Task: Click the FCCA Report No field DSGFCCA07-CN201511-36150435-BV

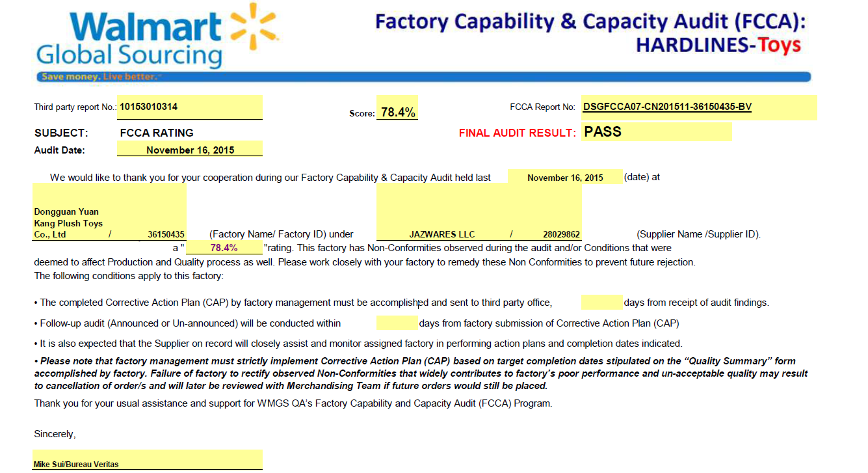Action: pyautogui.click(x=699, y=107)
